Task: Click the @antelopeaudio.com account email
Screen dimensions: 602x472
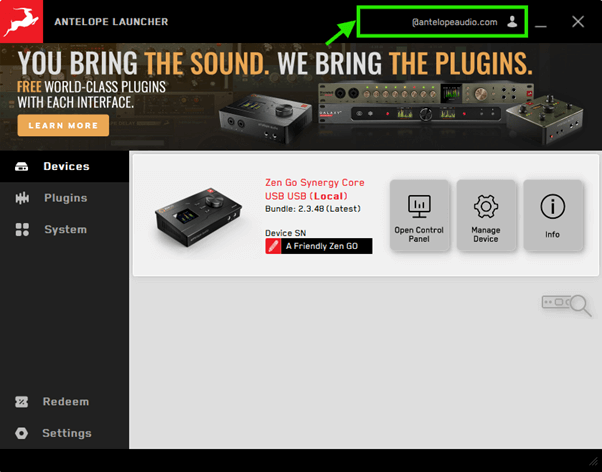Action: coord(455,22)
